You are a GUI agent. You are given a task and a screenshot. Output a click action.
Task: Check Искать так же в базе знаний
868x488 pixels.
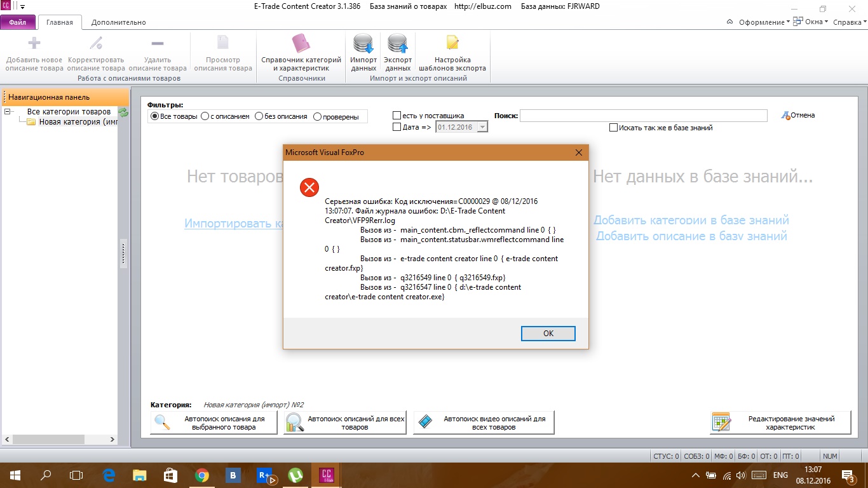click(x=613, y=128)
